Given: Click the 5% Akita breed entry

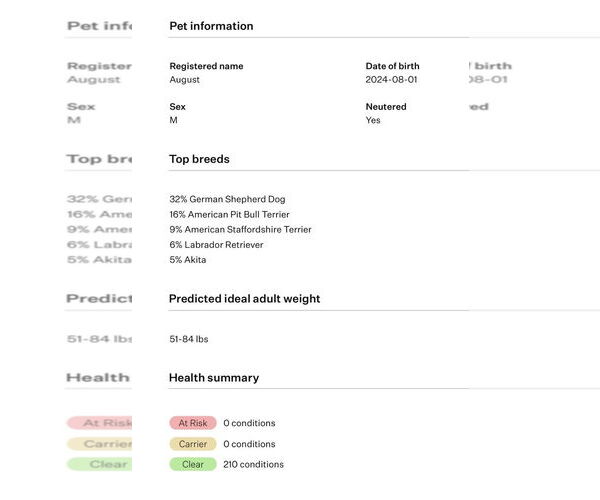Looking at the screenshot, I should [x=188, y=260].
